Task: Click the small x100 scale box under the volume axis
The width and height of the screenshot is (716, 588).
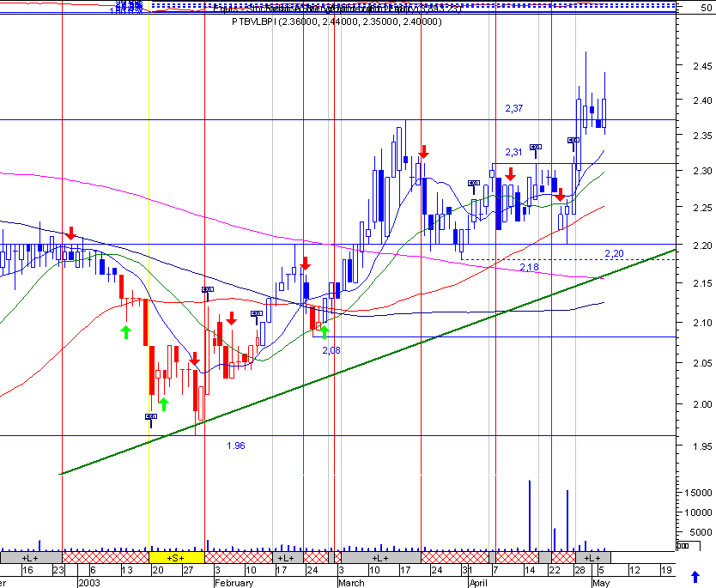Action: coord(689,546)
